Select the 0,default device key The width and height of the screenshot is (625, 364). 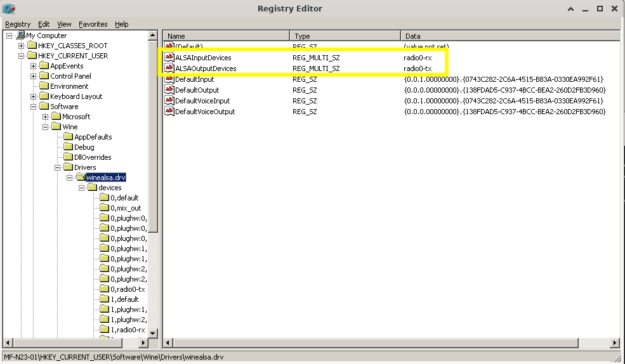(124, 198)
